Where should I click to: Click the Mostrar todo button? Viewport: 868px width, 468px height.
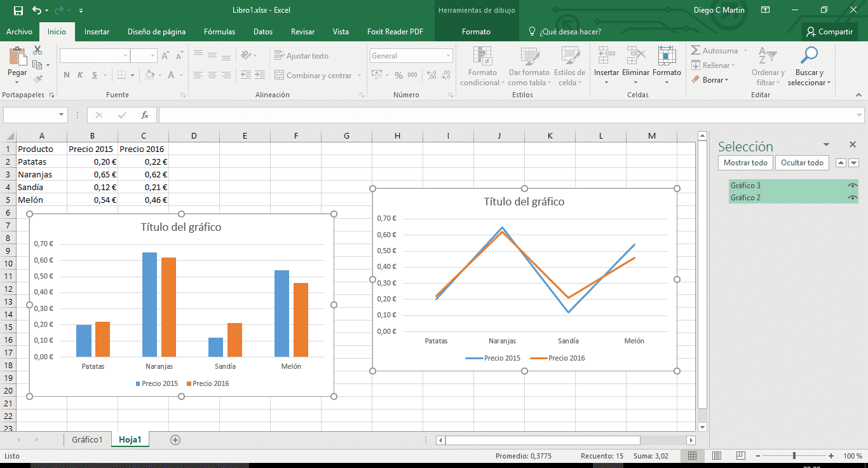pos(745,163)
